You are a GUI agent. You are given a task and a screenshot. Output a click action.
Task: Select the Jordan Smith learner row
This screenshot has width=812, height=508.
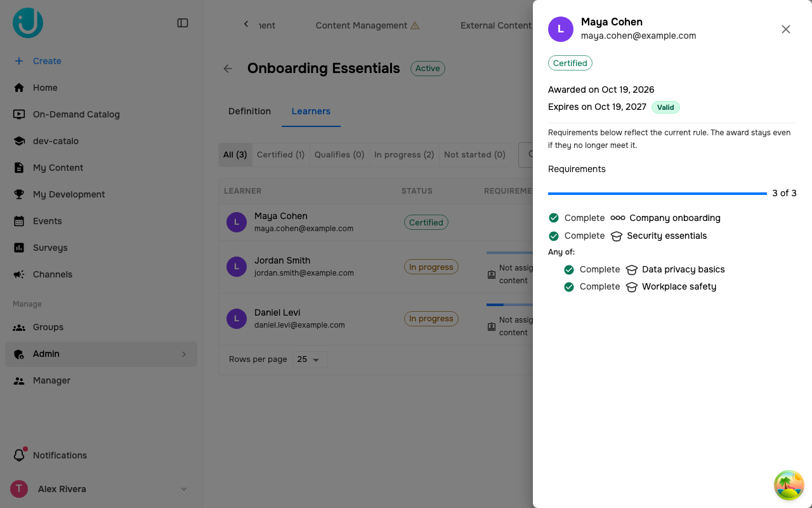point(376,267)
